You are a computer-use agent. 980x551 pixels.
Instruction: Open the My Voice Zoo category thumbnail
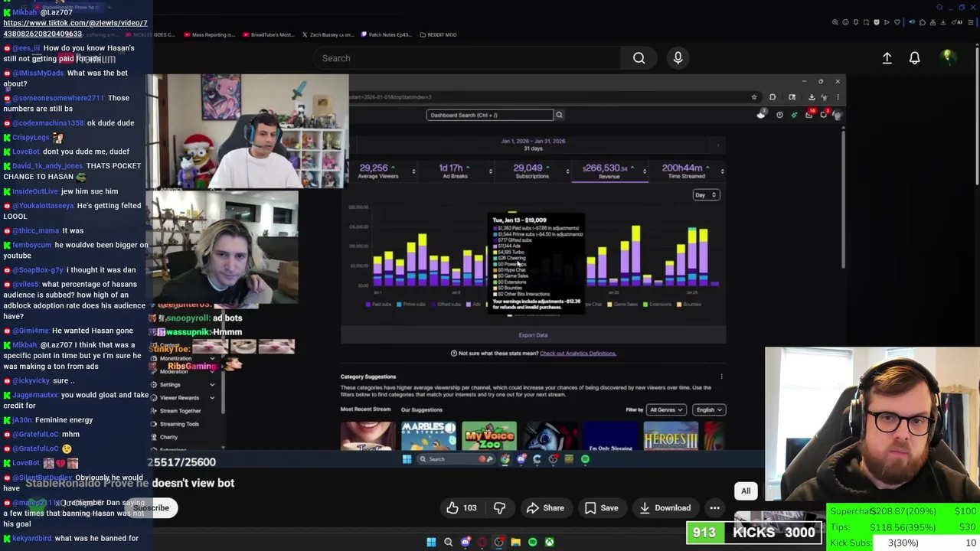point(488,436)
